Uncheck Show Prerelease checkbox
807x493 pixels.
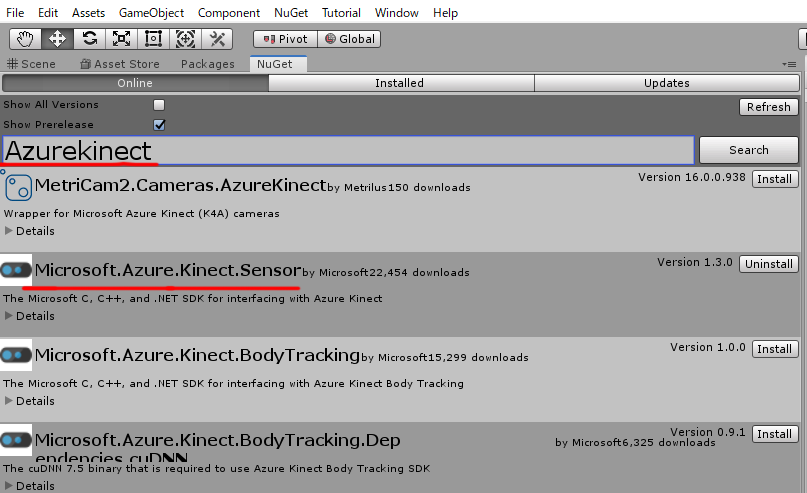159,125
